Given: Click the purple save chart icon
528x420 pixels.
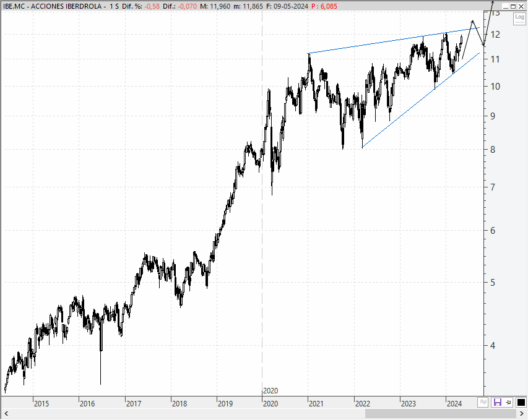Looking at the screenshot, I should coord(497,402).
